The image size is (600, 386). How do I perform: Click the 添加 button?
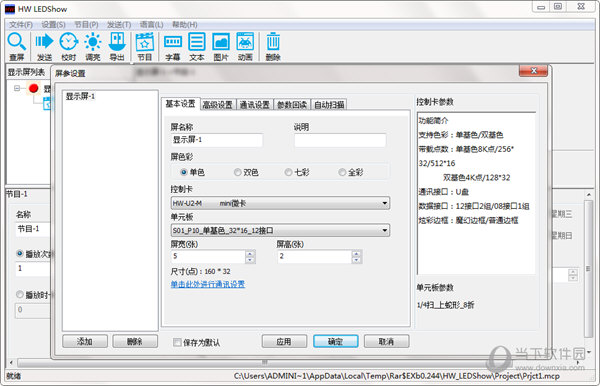[x=85, y=341]
